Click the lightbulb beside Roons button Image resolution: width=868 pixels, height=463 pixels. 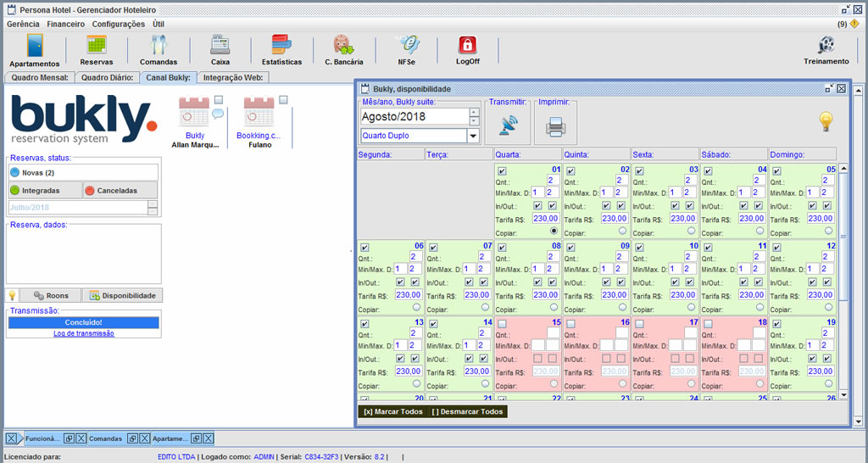pyautogui.click(x=12, y=296)
